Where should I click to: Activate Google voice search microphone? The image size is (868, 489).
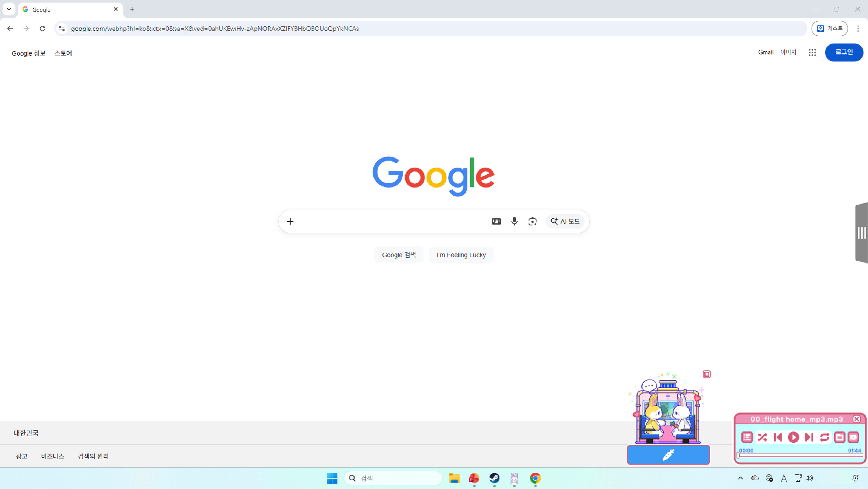[514, 221]
